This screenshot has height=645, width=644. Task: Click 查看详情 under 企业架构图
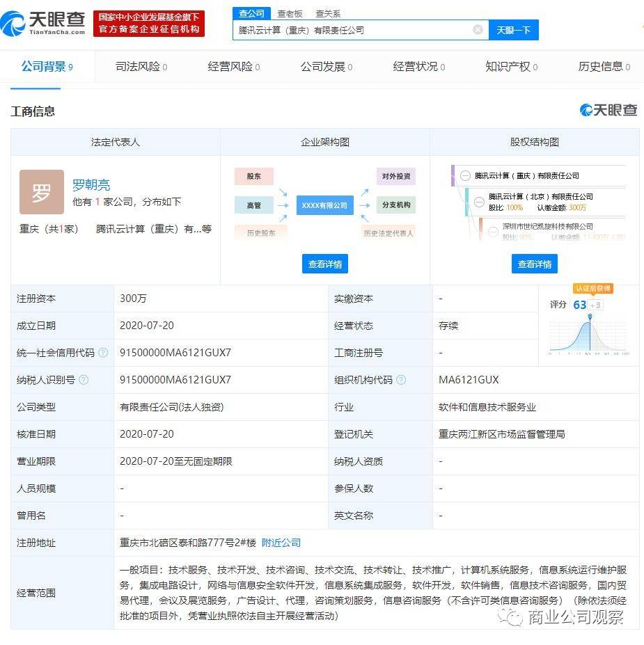[x=325, y=264]
